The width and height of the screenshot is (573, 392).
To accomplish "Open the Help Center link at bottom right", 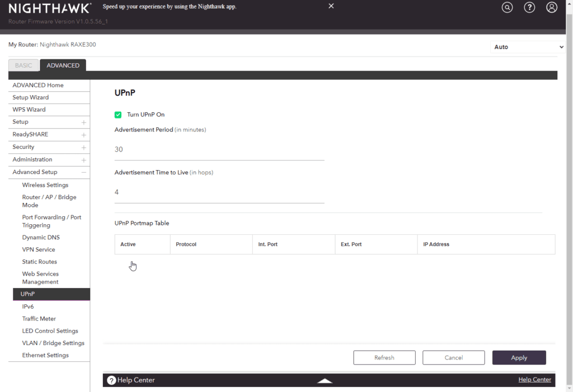I will (534, 380).
